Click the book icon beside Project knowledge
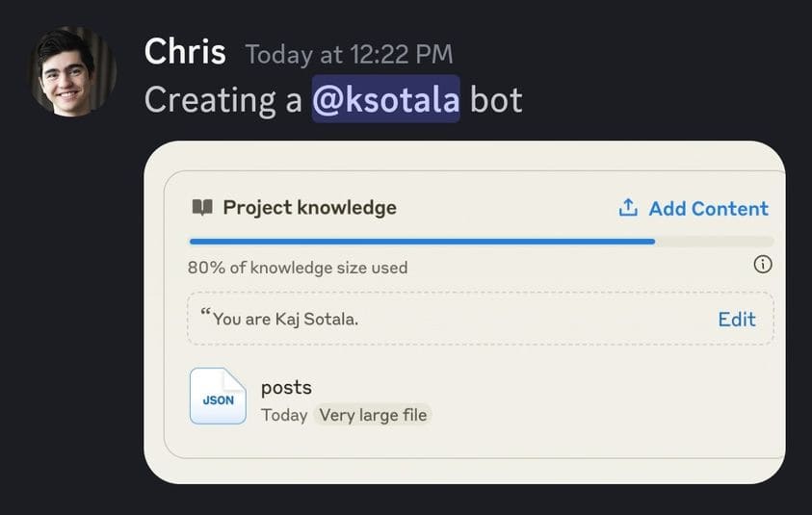 pyautogui.click(x=201, y=208)
